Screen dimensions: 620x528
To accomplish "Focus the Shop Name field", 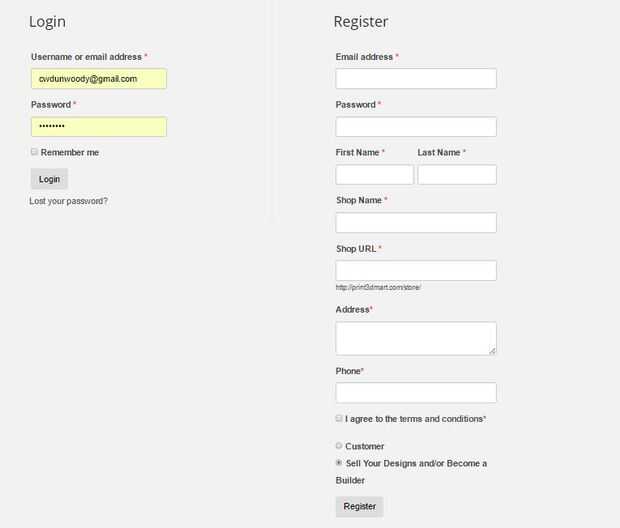I will (416, 222).
